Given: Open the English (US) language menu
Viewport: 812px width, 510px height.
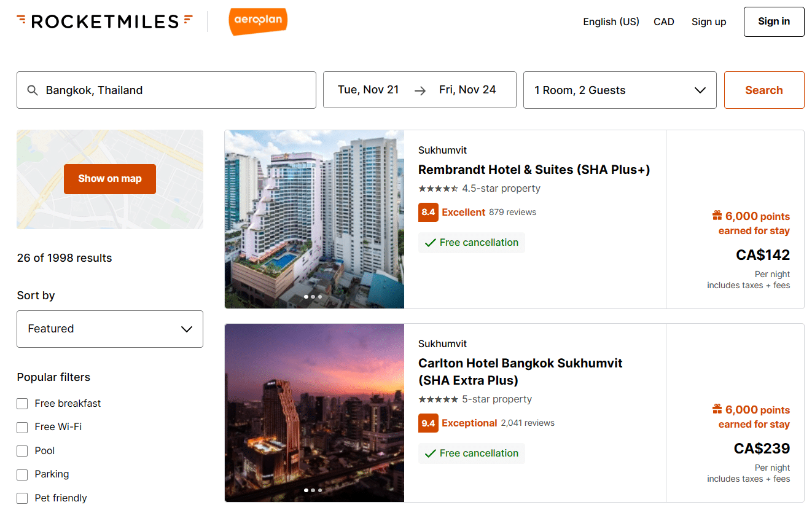Looking at the screenshot, I should (611, 22).
